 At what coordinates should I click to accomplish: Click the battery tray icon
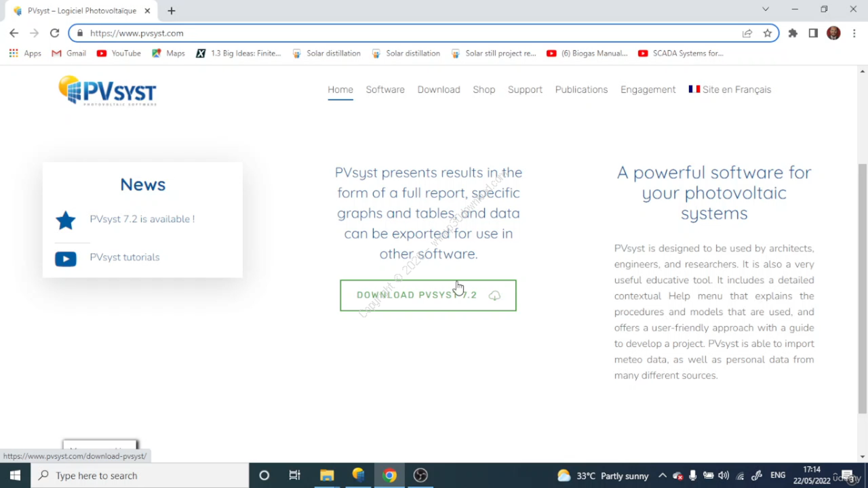(x=708, y=476)
